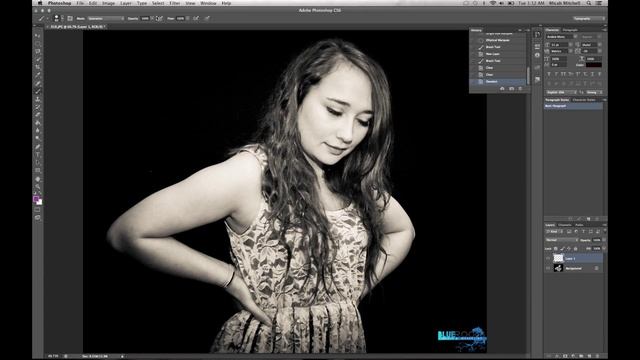This screenshot has height=360, width=640.
Task: Select the Eraser tool
Action: click(x=38, y=115)
